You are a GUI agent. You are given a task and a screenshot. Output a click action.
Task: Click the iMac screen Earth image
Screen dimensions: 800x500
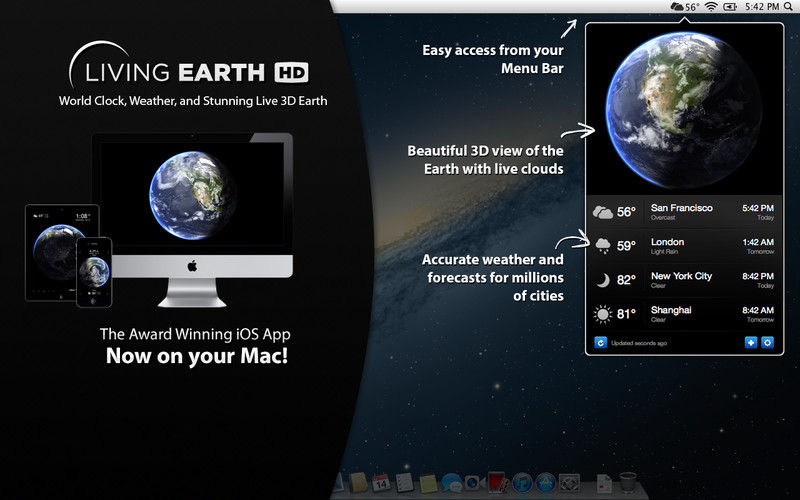pos(192,195)
